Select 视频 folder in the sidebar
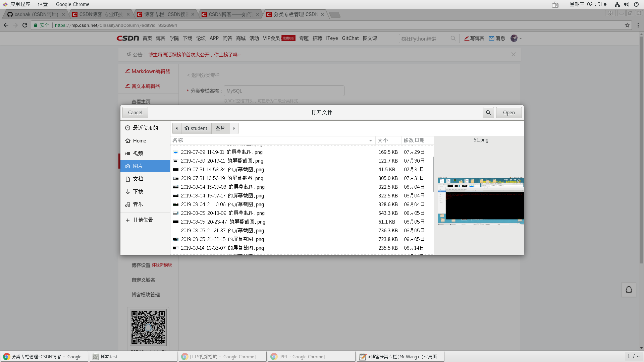This screenshot has height=362, width=644. tap(145, 153)
